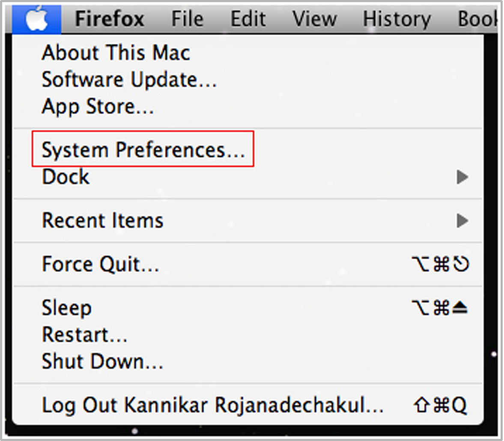The height and width of the screenshot is (441, 504).
Task: Open System Preferences…
Action: click(x=143, y=150)
